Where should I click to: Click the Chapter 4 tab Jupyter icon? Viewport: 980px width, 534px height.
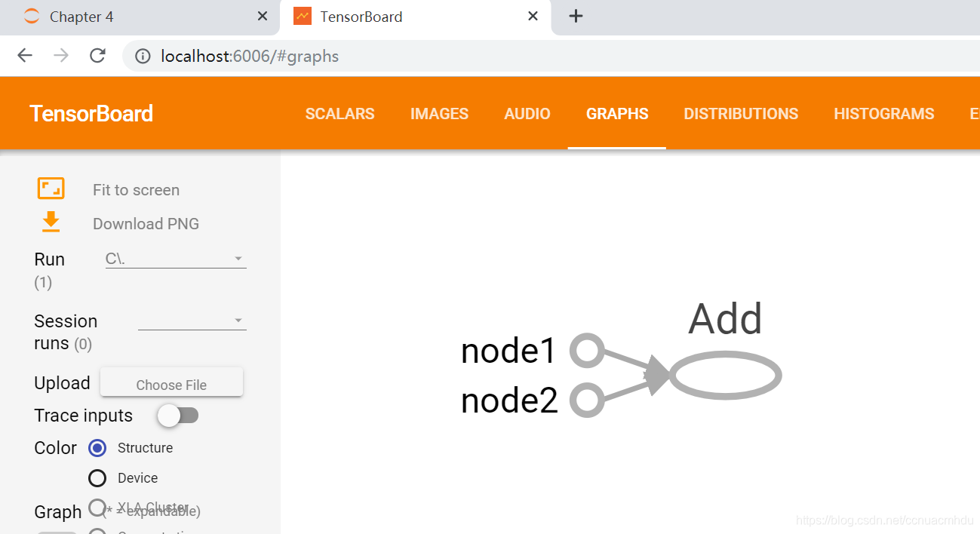click(x=32, y=16)
